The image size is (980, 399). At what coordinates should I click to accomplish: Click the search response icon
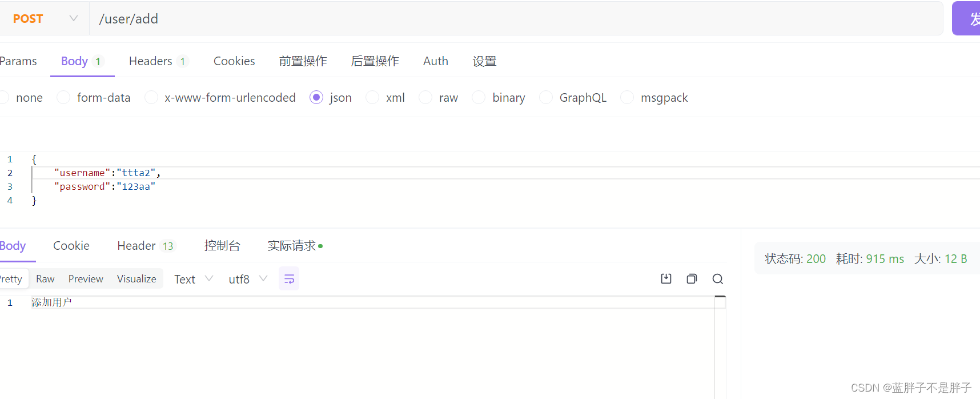tap(718, 279)
